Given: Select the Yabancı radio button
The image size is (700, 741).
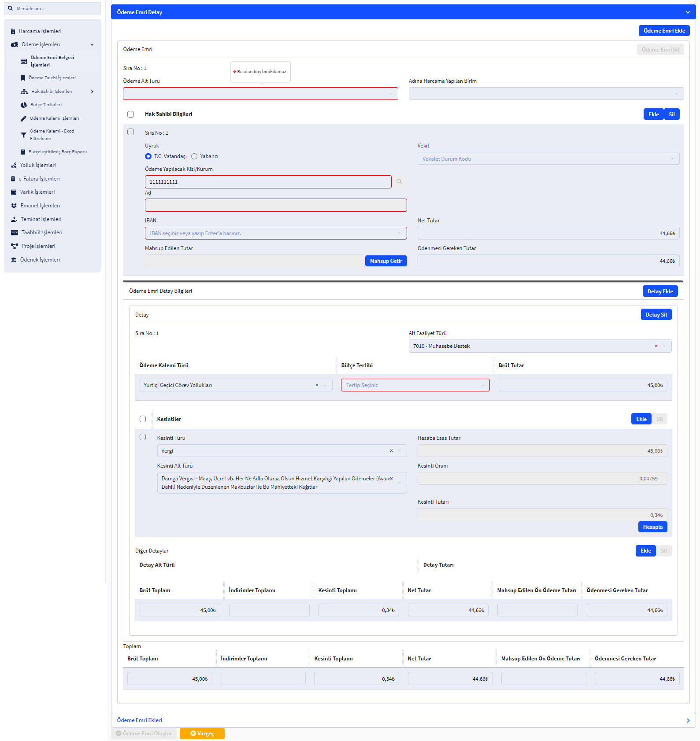Looking at the screenshot, I should point(194,156).
